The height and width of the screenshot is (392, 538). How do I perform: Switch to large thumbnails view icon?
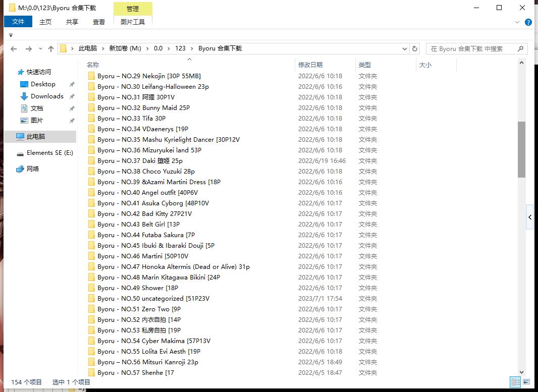(526, 382)
